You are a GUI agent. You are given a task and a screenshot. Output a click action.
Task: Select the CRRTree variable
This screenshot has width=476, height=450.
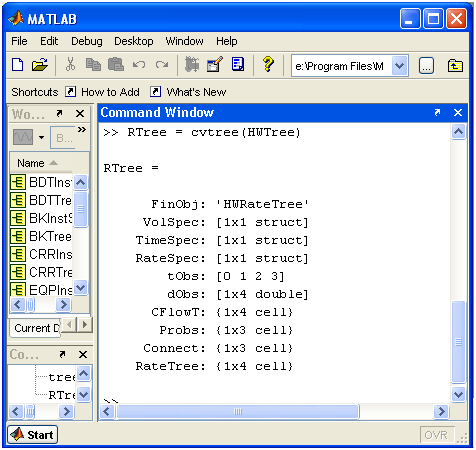(x=41, y=272)
